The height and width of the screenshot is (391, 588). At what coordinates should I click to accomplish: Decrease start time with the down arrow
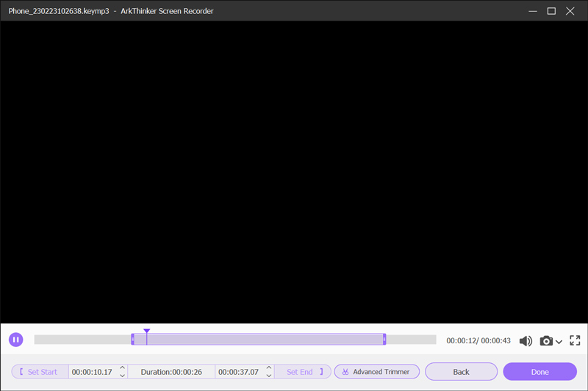tap(122, 376)
